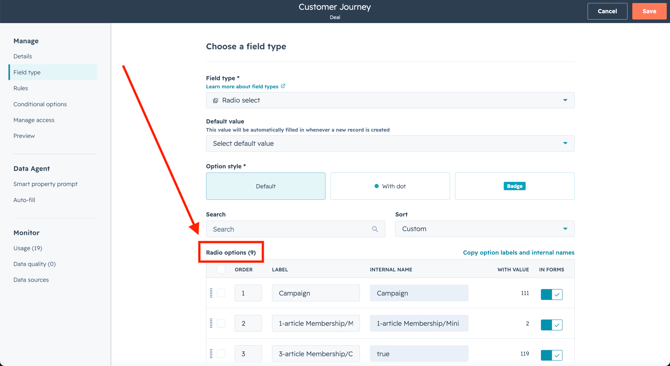Open the Field type dropdown

click(x=390, y=100)
